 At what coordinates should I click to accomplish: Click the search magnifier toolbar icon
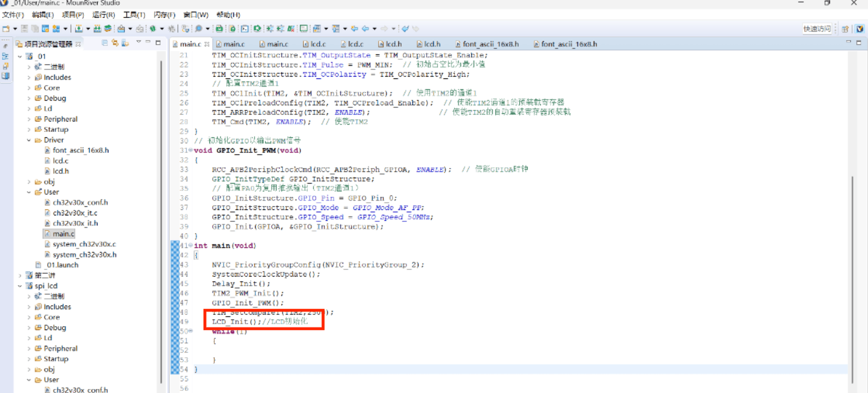[199, 29]
